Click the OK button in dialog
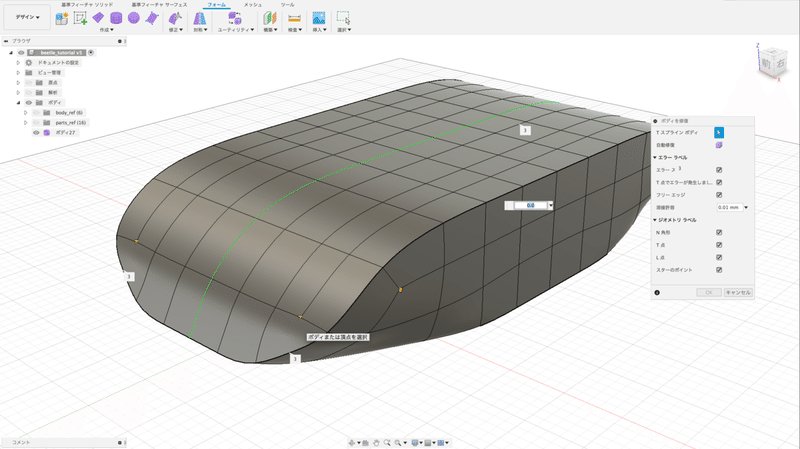 (x=709, y=292)
